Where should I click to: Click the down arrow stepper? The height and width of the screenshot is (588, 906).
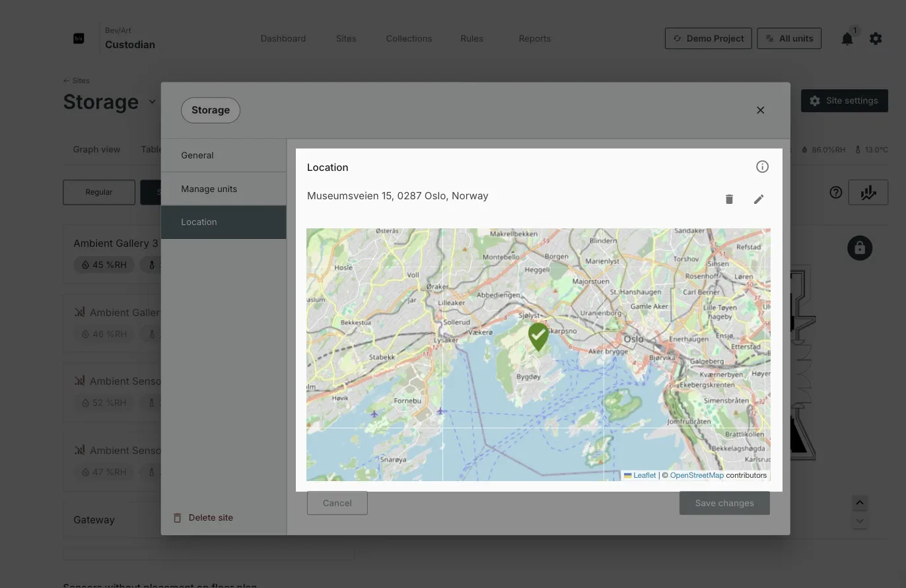860,521
